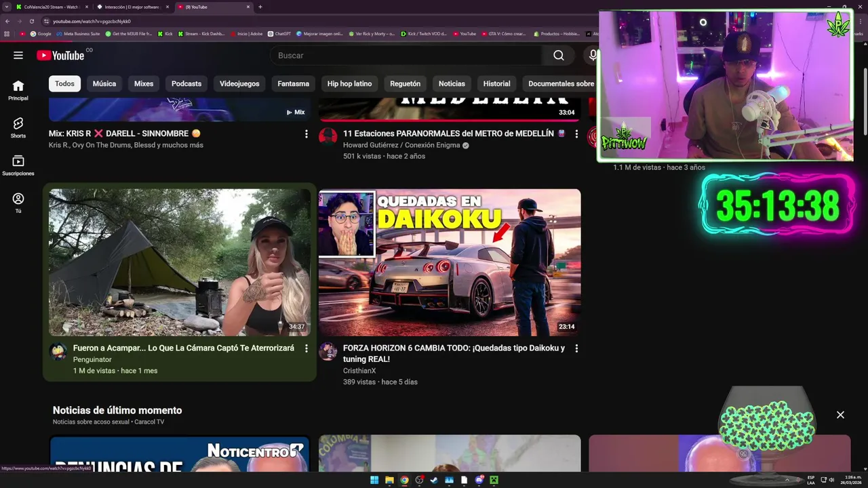The image size is (868, 488).
Task: Select the Podcasts filter chip
Action: click(186, 84)
